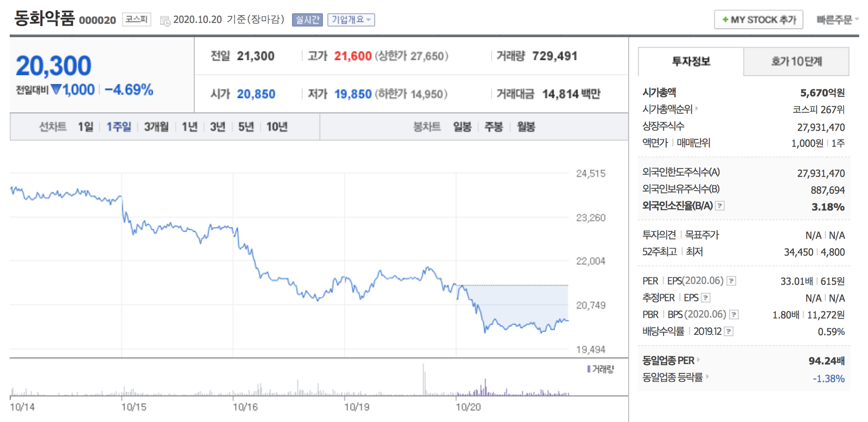Select the 10년 line chart period
The image size is (868, 422).
277,127
